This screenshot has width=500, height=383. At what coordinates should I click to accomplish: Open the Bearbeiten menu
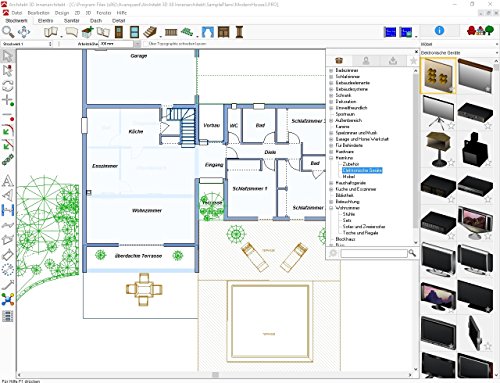[x=38, y=13]
